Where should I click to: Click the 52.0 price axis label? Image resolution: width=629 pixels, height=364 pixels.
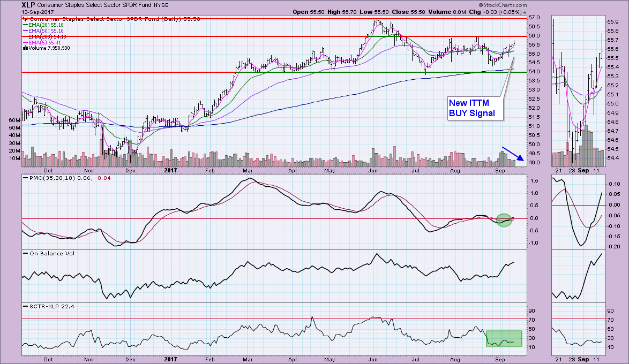pyautogui.click(x=534, y=108)
